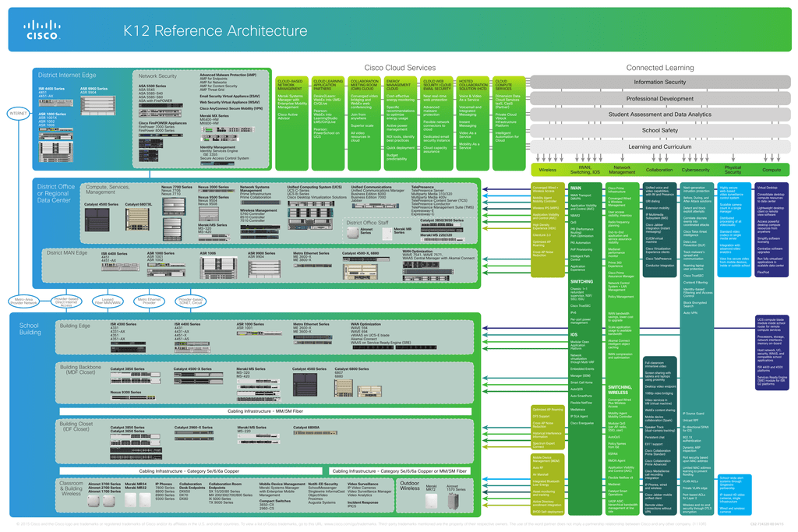This screenshot has height=532, width=798.
Task: Select the Catalyst 4500 chassis icon
Action: 97,220
